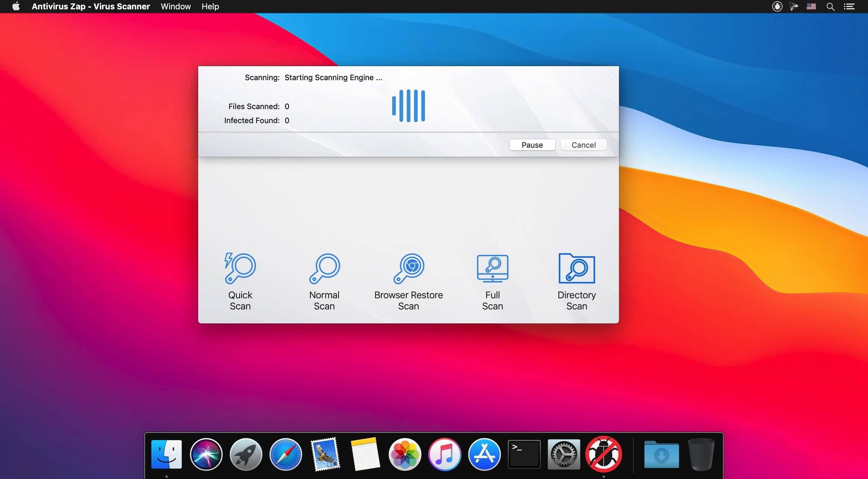Open Notes from the Dock
This screenshot has height=479, width=868.
coord(365,454)
